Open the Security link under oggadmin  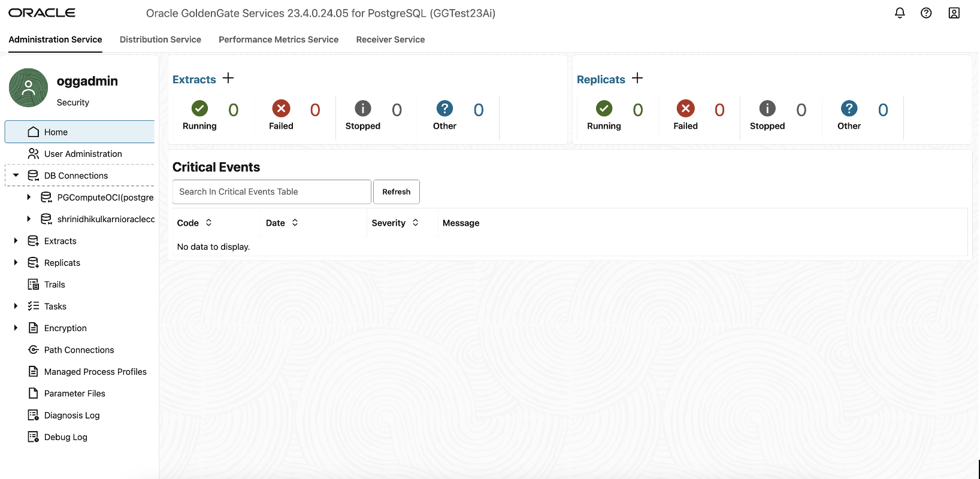coord(73,102)
